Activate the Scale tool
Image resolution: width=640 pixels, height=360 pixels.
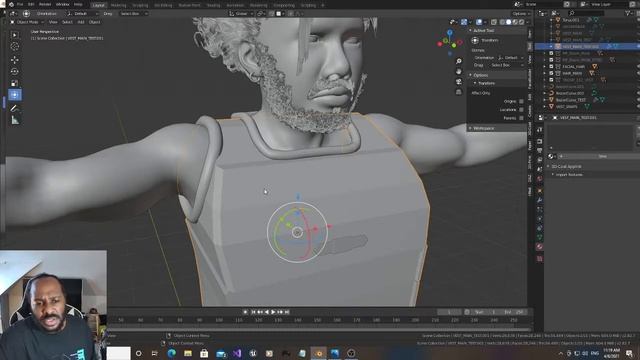(15, 83)
